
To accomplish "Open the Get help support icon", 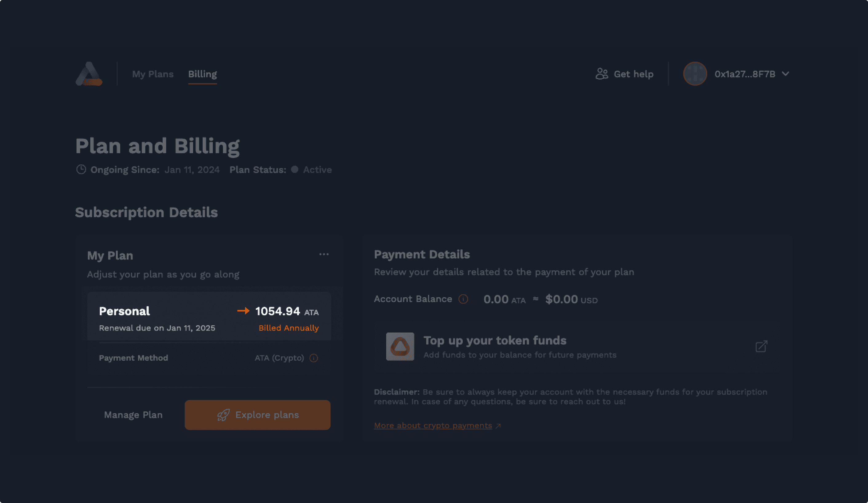I will click(601, 74).
